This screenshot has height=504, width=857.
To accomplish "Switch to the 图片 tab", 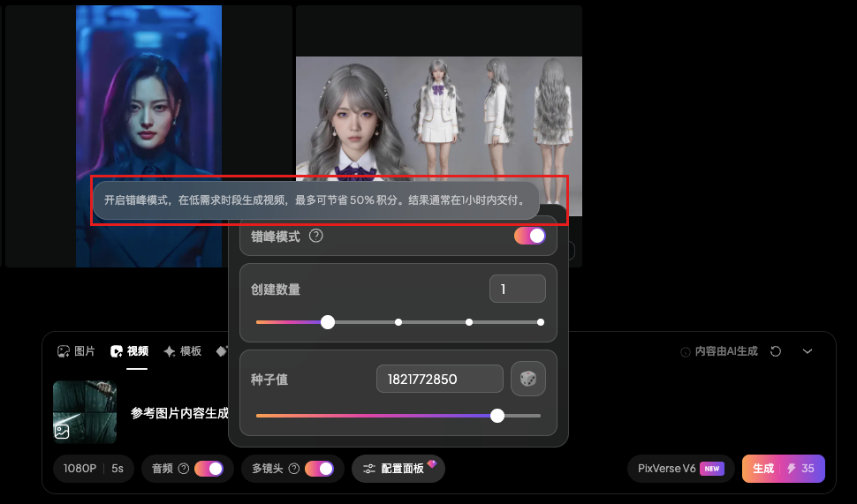I will pos(76,351).
